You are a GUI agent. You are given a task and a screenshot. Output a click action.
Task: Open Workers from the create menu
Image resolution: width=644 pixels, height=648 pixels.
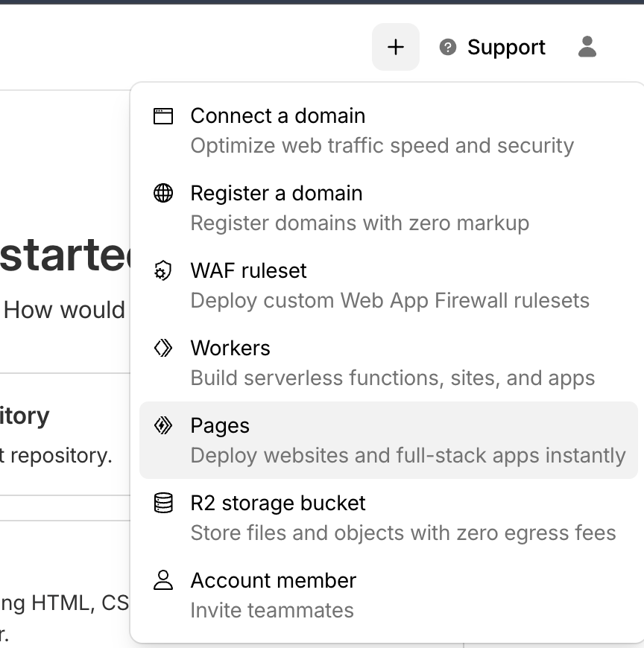230,349
